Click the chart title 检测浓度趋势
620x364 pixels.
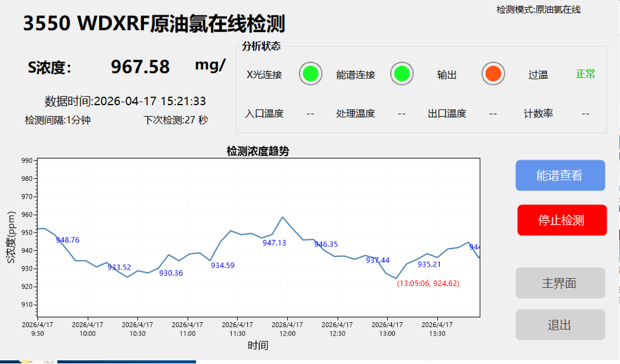click(x=258, y=151)
